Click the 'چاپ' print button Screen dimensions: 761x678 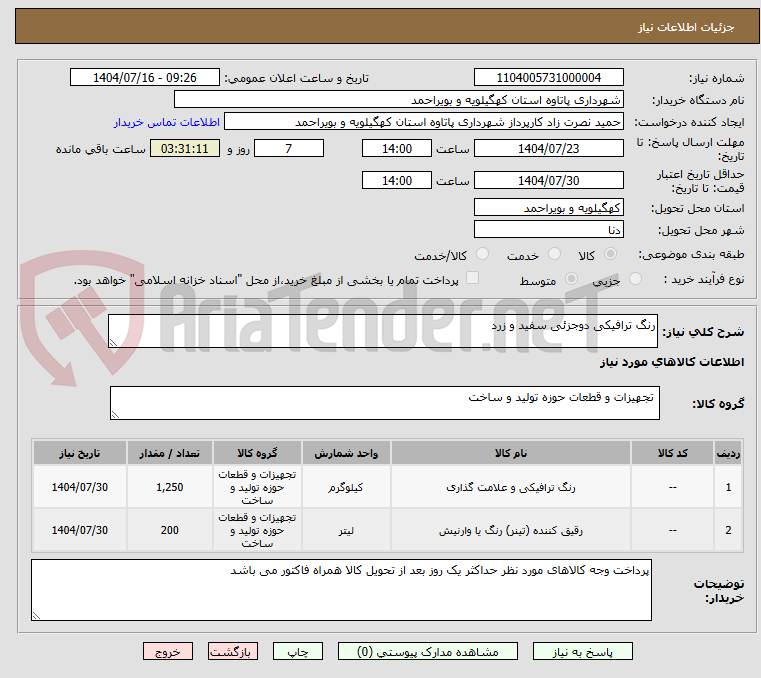pyautogui.click(x=298, y=651)
